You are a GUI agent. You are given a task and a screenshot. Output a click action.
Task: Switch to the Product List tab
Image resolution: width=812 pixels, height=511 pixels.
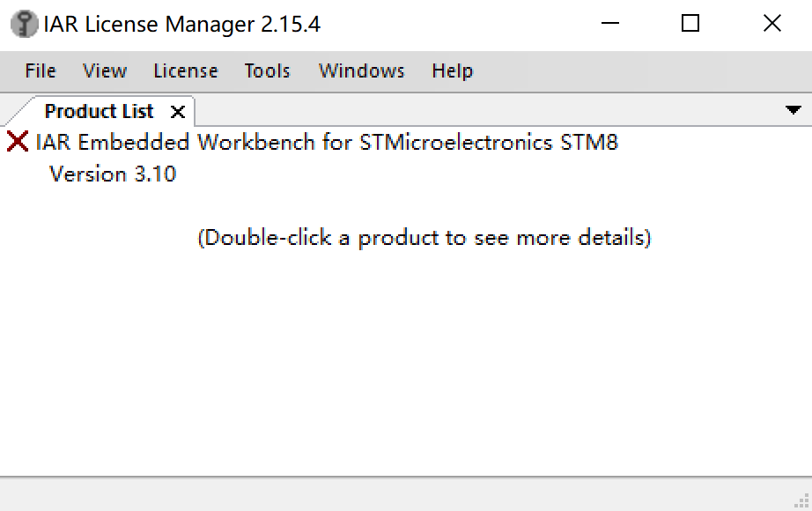(x=99, y=112)
